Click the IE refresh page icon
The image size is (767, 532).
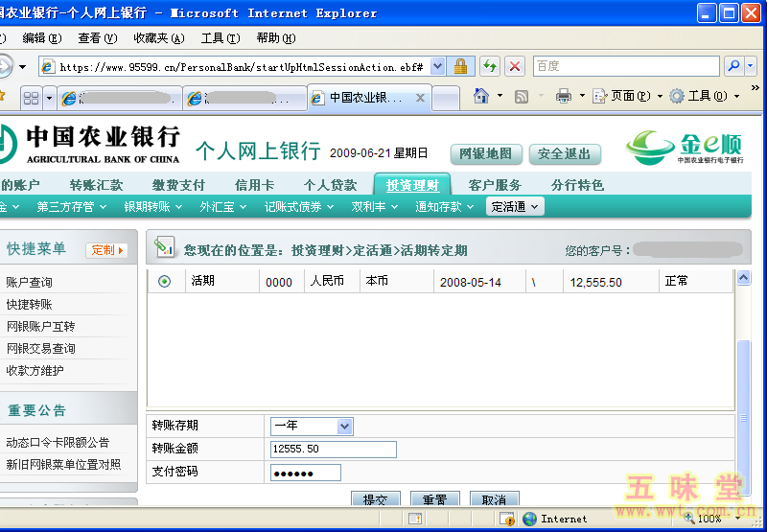click(490, 66)
